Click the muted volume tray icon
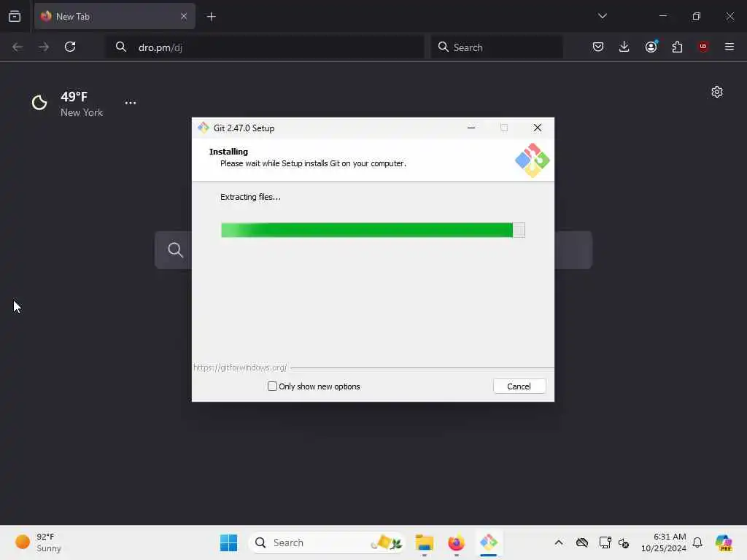This screenshot has height=560, width=747. point(624,542)
